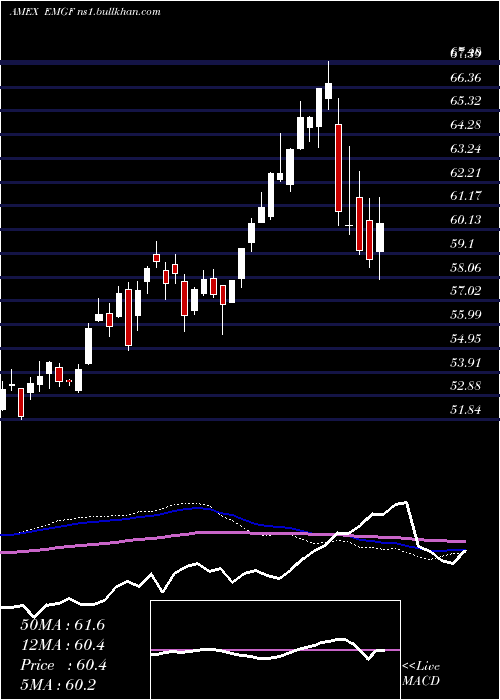The height and width of the screenshot is (700, 500).
Task: Pick the 61.17 price axis label
Action: (466, 196)
